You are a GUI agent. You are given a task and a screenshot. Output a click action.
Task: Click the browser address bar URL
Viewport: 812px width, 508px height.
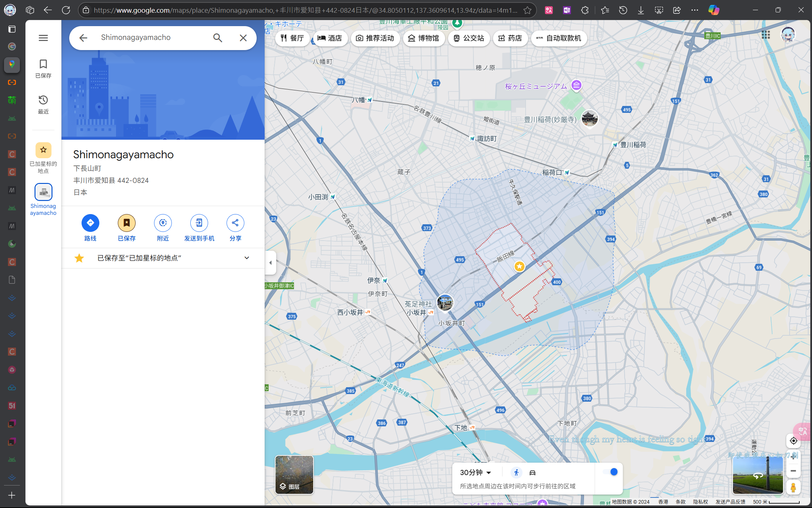coord(305,10)
